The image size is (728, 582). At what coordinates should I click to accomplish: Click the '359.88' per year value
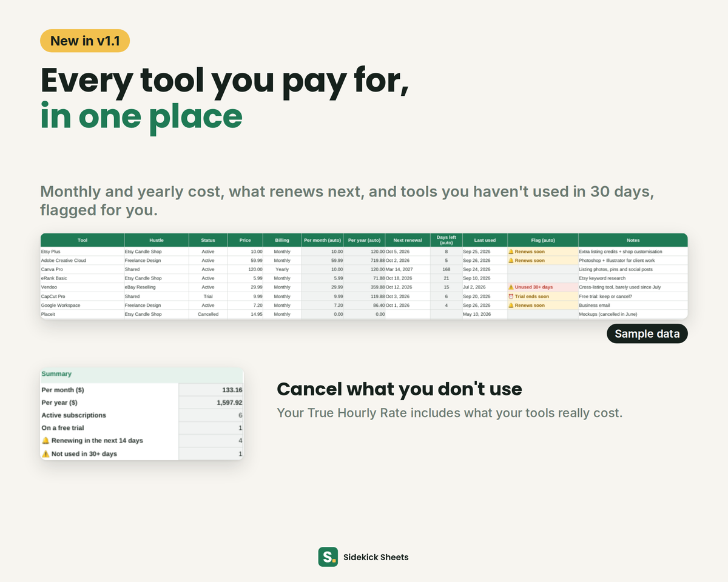coord(365,287)
